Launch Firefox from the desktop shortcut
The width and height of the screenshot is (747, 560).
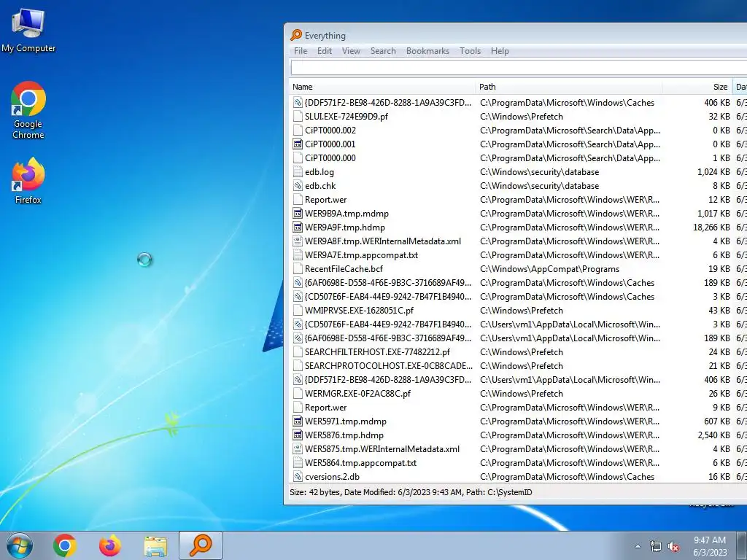(28, 181)
